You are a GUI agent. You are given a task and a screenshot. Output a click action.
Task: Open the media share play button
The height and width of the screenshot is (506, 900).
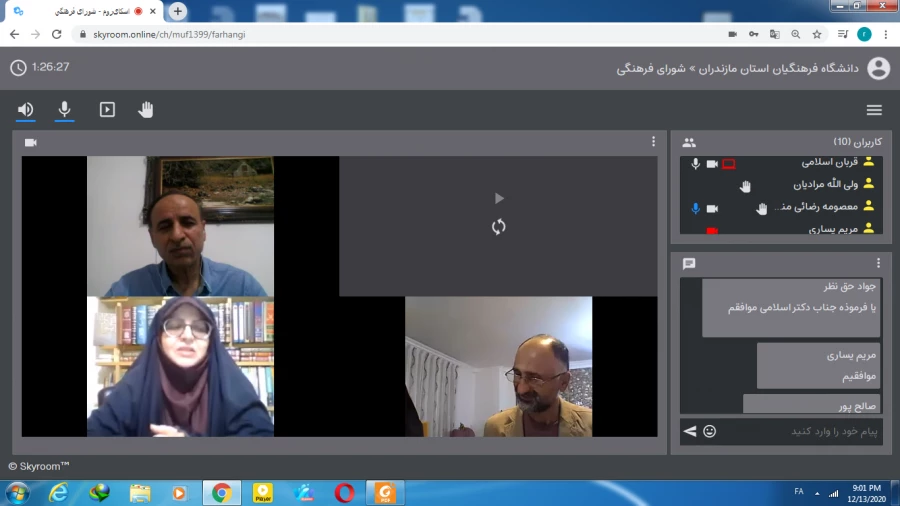[107, 110]
